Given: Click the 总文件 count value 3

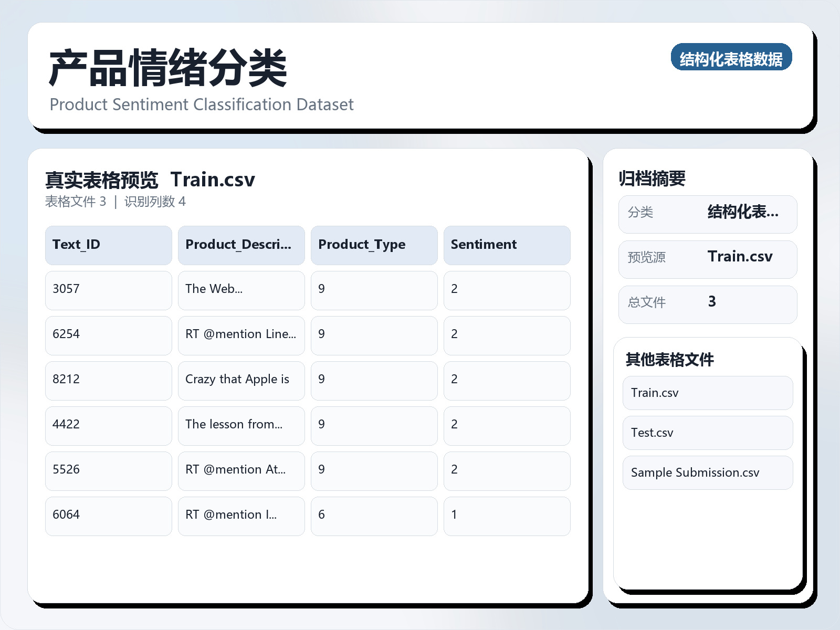Looking at the screenshot, I should (712, 302).
